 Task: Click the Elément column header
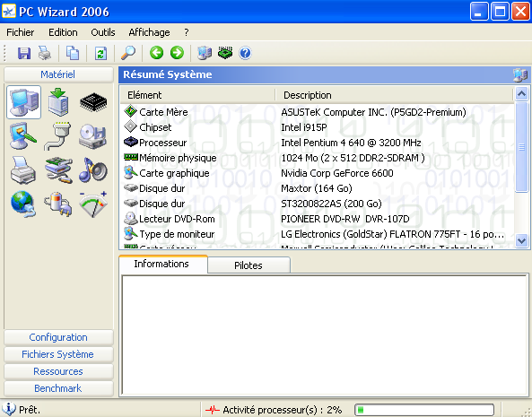tap(197, 95)
